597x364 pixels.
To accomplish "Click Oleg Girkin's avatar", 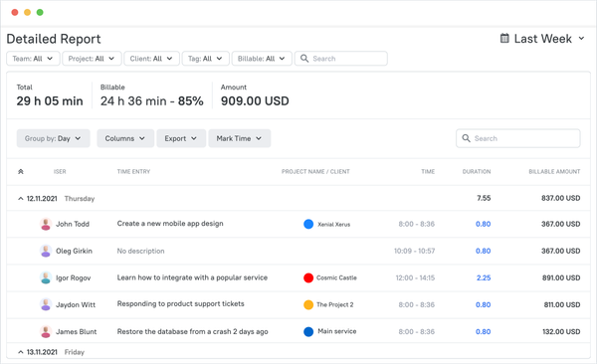I will click(46, 251).
